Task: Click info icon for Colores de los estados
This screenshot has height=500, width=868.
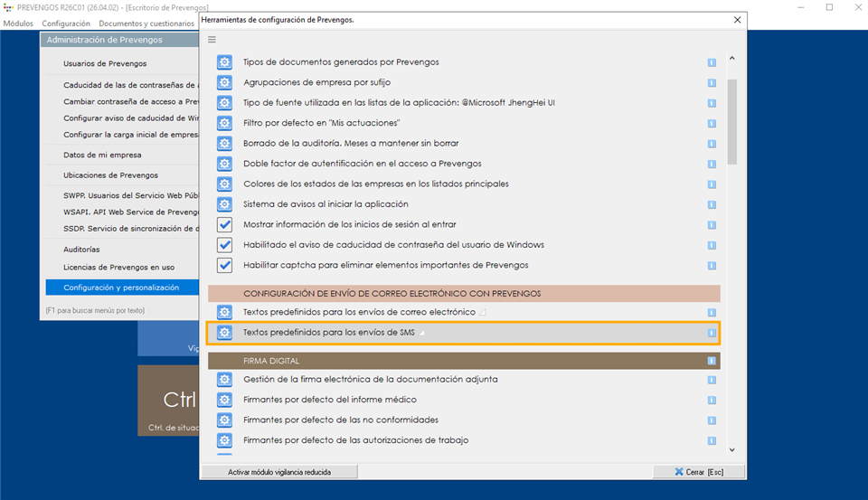Action: click(712, 184)
